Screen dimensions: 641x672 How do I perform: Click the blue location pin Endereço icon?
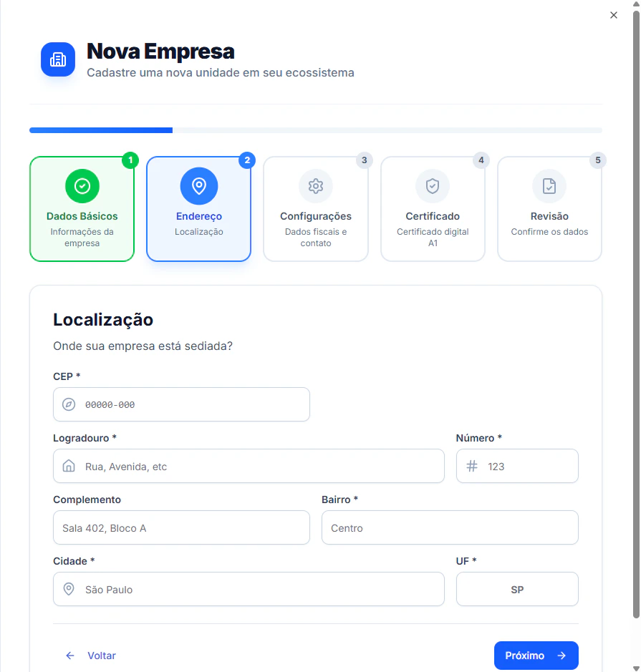[x=199, y=186]
